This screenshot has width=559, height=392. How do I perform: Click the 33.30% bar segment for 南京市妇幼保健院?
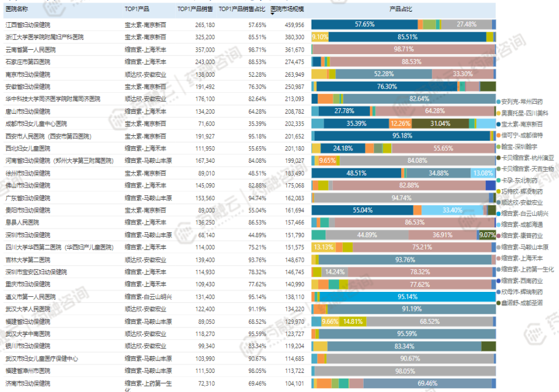pyautogui.click(x=463, y=74)
